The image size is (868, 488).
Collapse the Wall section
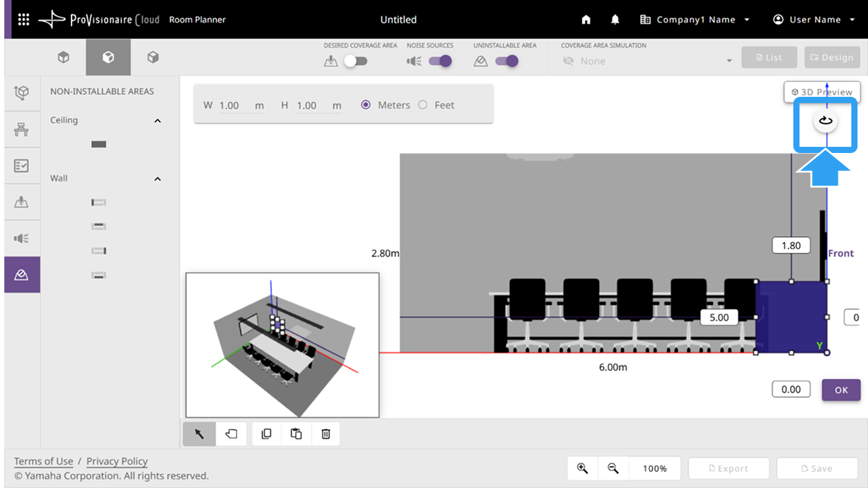(157, 179)
